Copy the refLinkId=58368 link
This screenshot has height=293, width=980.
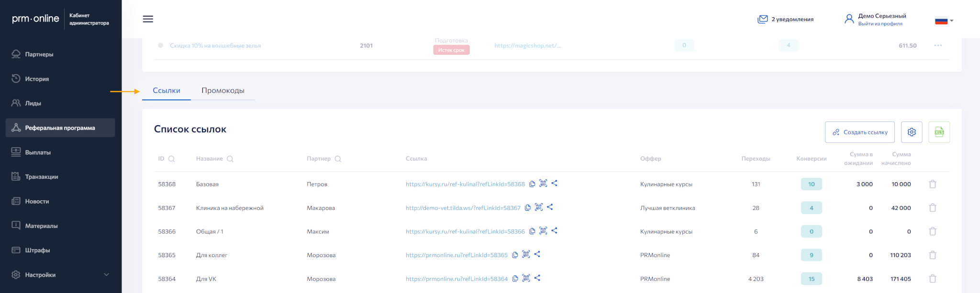tap(532, 184)
